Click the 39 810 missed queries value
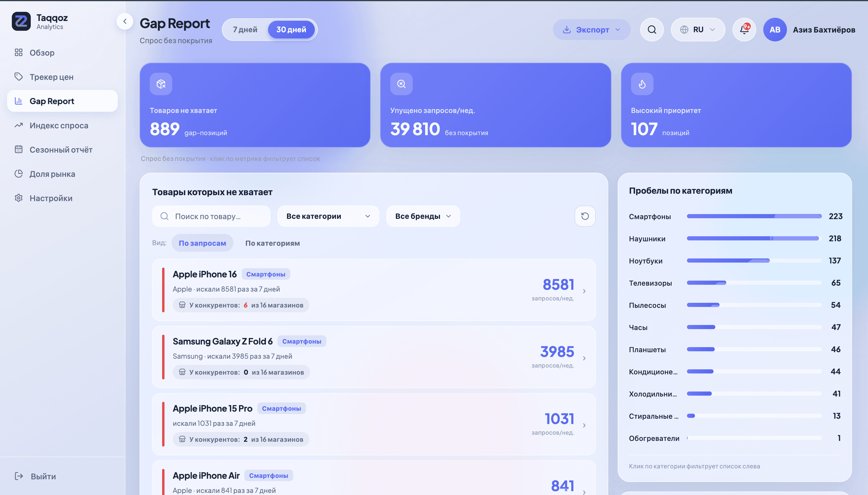Image resolution: width=868 pixels, height=495 pixels. 415,129
